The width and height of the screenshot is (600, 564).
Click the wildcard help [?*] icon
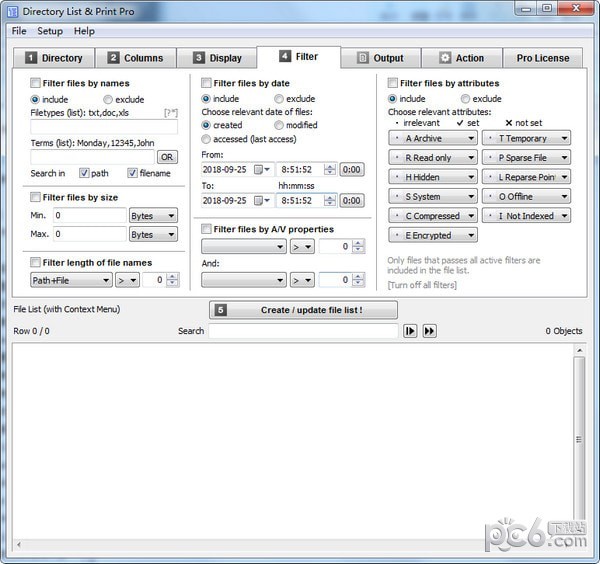171,113
